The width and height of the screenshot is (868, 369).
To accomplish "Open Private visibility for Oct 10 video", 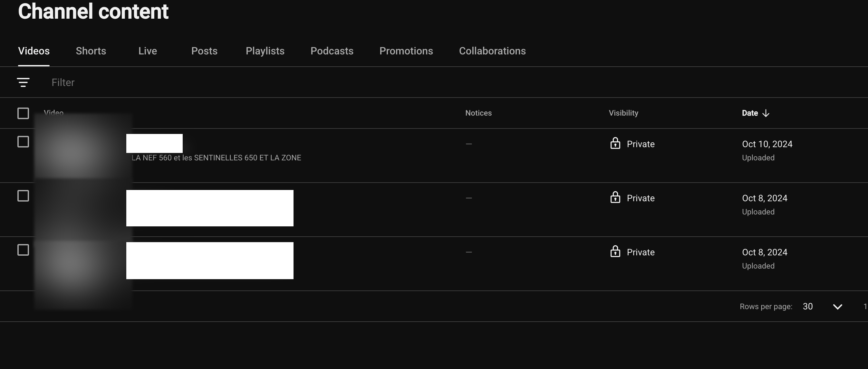I will (x=641, y=144).
